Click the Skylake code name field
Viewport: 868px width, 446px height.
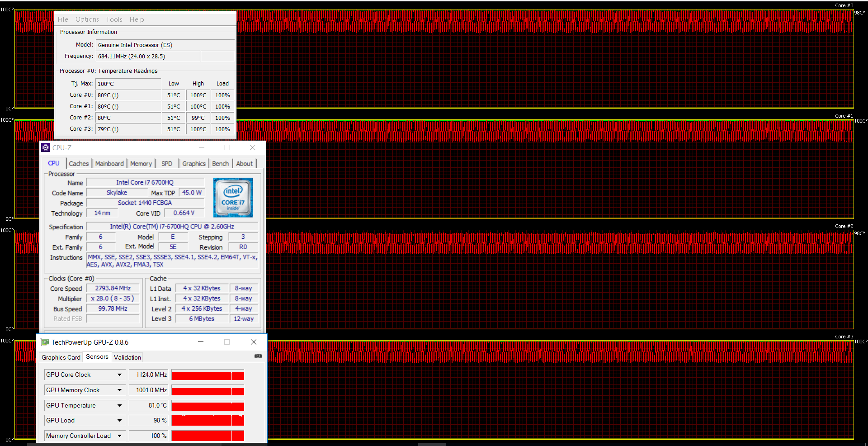click(x=117, y=193)
